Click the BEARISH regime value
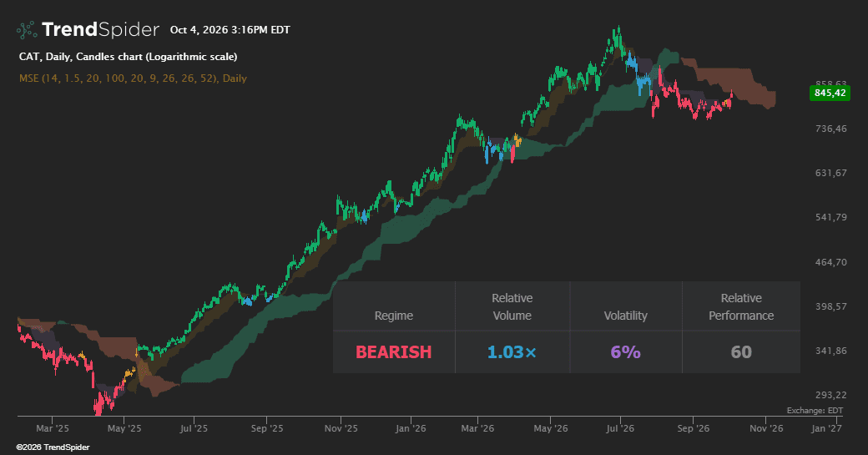This screenshot has width=868, height=455. 394,352
